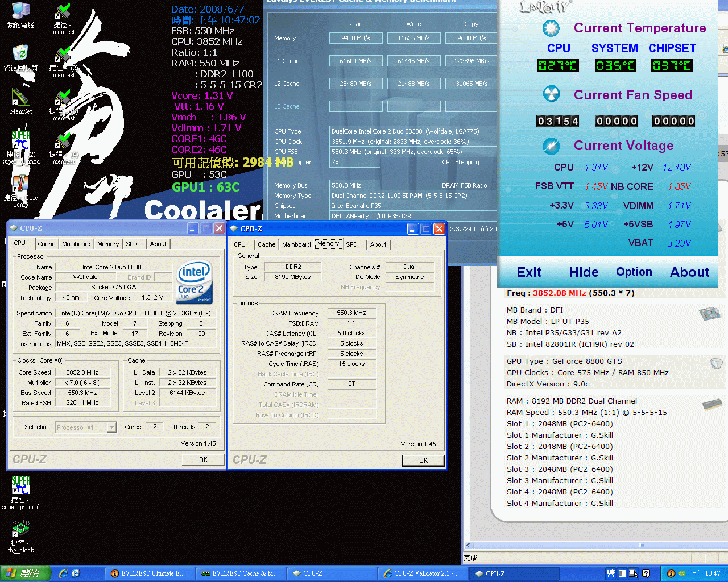Image resolution: width=728 pixels, height=582 pixels.
Task: Click Hide in Smart Guardian panel
Action: [x=584, y=272]
